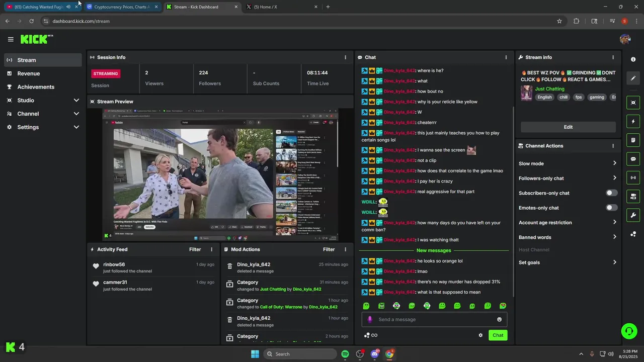The width and height of the screenshot is (644, 362).
Task: Click the stream preview video thumbnail
Action: point(220,174)
